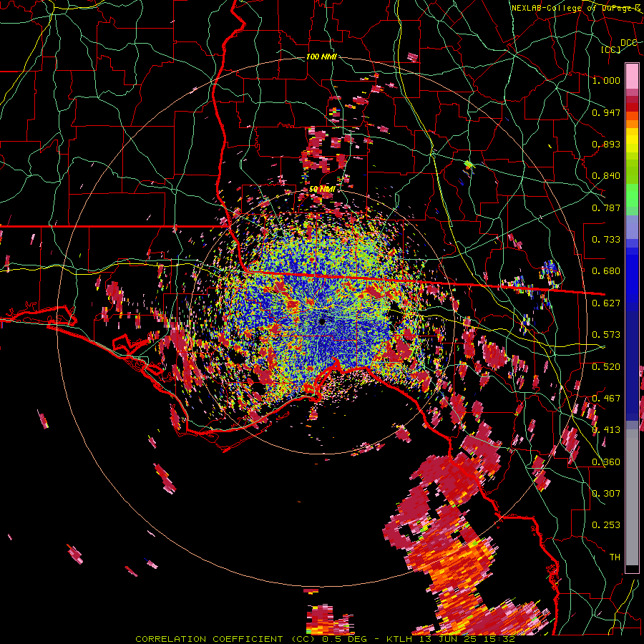Click the 0.733 color scale label

click(x=606, y=240)
